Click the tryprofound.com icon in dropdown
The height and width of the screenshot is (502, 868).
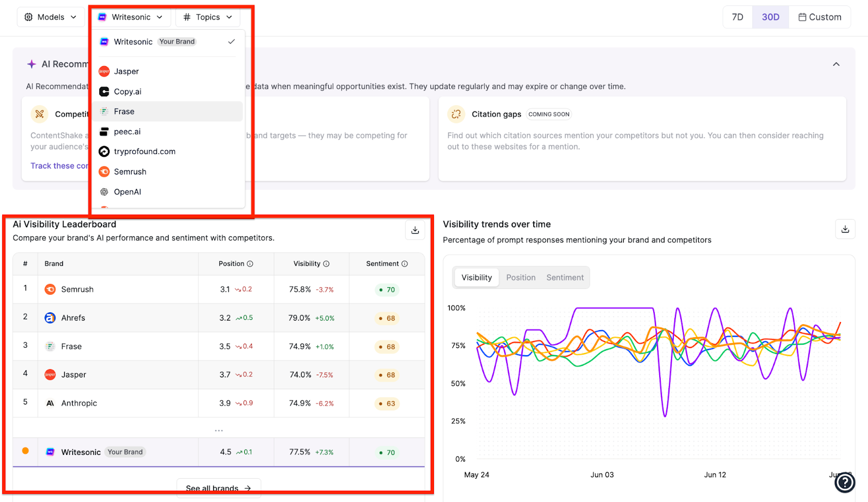[104, 152]
